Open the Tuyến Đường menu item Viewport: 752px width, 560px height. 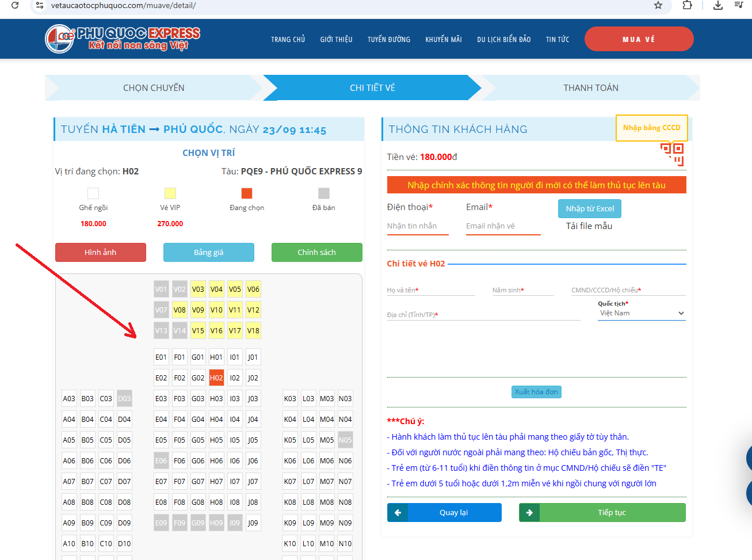389,39
